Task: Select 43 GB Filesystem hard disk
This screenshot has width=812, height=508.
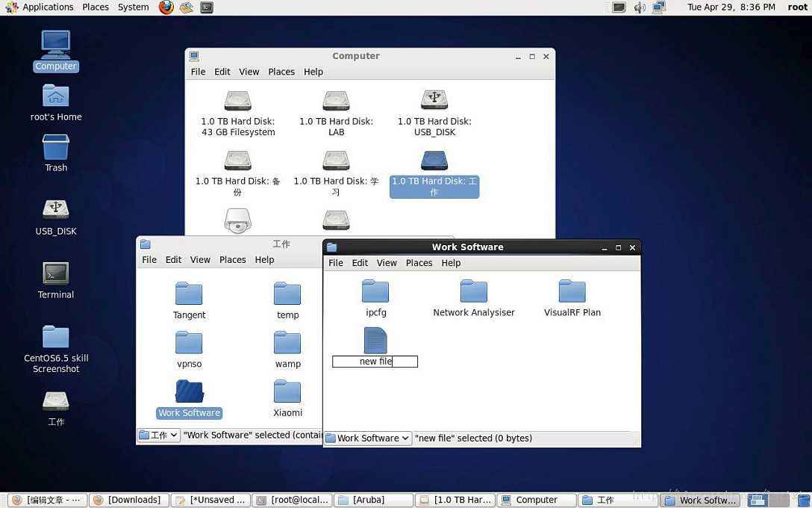Action: [237, 114]
